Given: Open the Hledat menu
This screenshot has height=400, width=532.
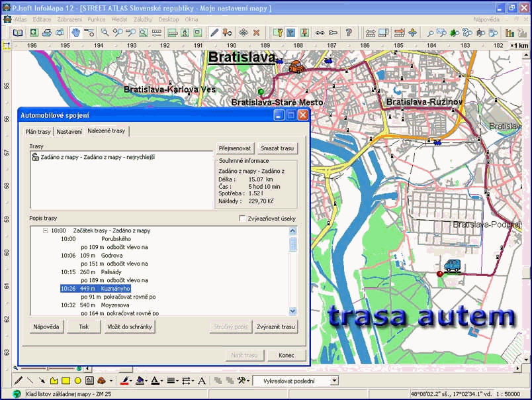Looking at the screenshot, I should click(119, 19).
